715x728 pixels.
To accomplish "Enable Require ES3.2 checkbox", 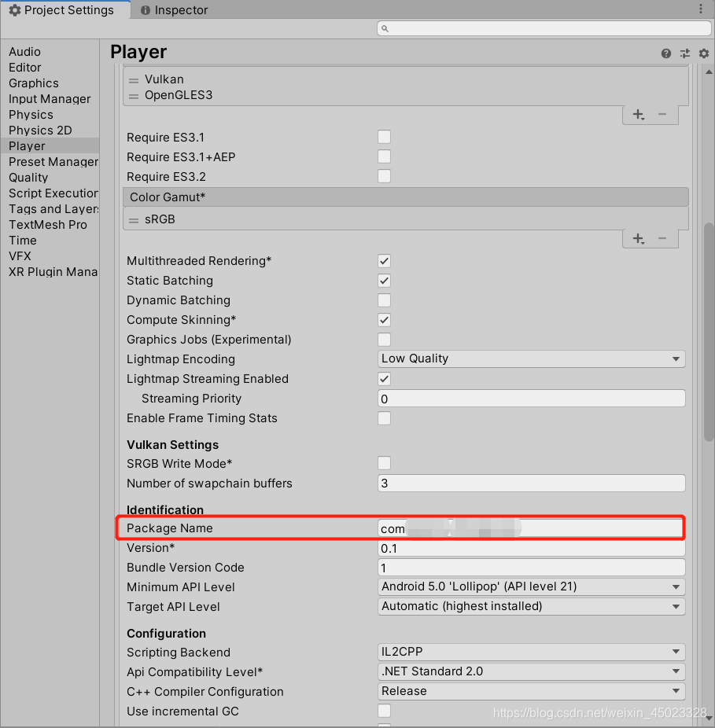I will tap(384, 176).
